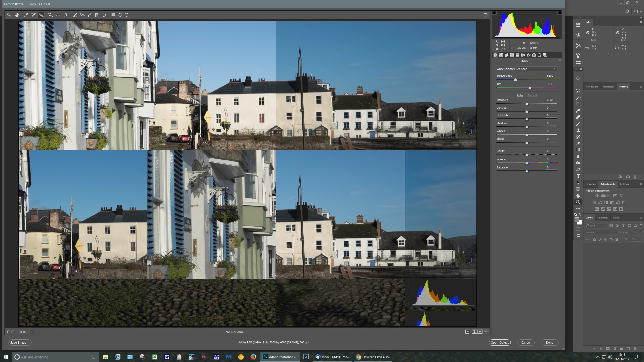This screenshot has height=362, width=644.
Task: Click the Done button
Action: coord(550,342)
